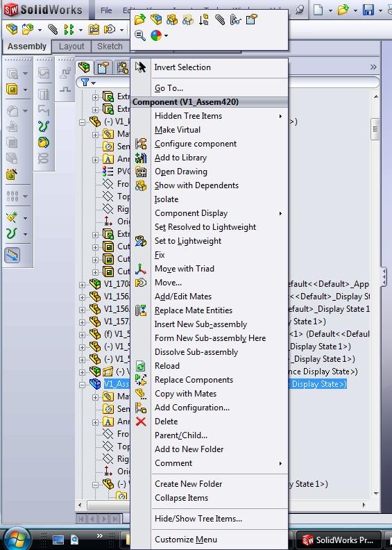This screenshot has width=392, height=550.
Task: Switch to the ConfigurationManager tab icon
Action: pyautogui.click(x=122, y=67)
